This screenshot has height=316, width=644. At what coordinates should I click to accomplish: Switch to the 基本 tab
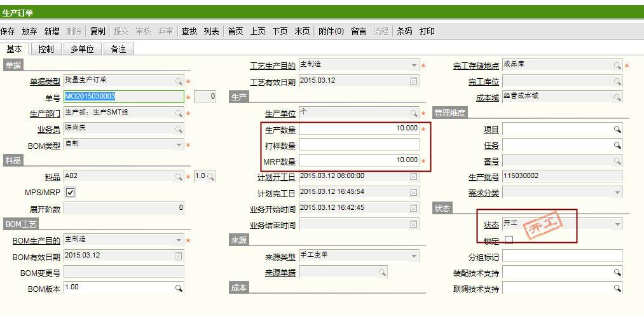15,49
